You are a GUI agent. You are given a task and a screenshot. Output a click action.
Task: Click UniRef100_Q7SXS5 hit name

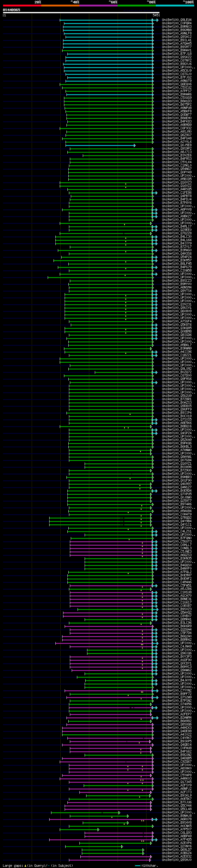click(x=177, y=419)
